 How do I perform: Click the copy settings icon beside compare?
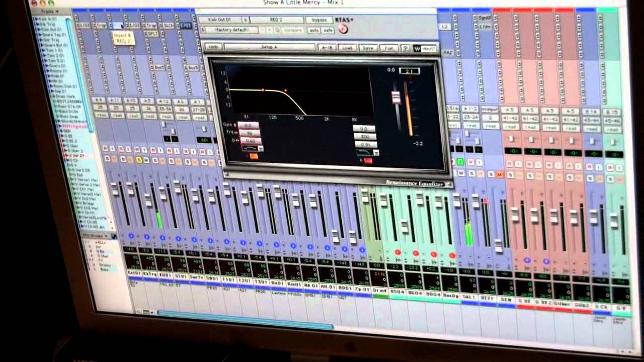(x=277, y=30)
